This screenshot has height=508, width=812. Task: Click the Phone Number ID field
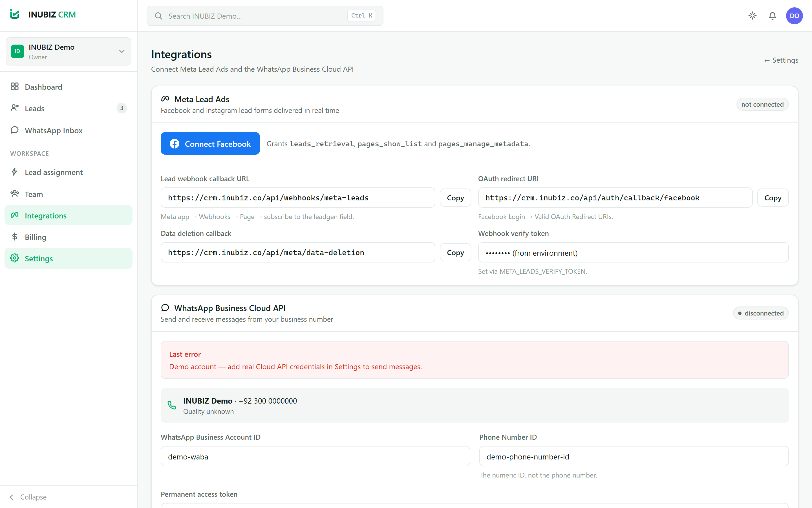[x=634, y=456]
